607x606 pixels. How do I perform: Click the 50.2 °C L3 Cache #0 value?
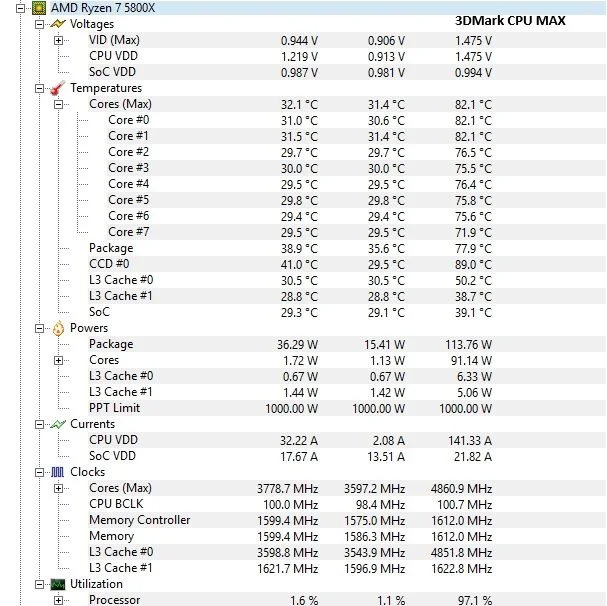pyautogui.click(x=473, y=281)
